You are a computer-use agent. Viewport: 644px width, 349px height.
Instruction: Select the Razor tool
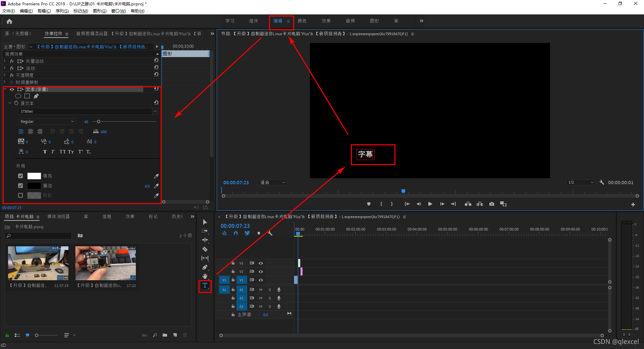coord(205,249)
